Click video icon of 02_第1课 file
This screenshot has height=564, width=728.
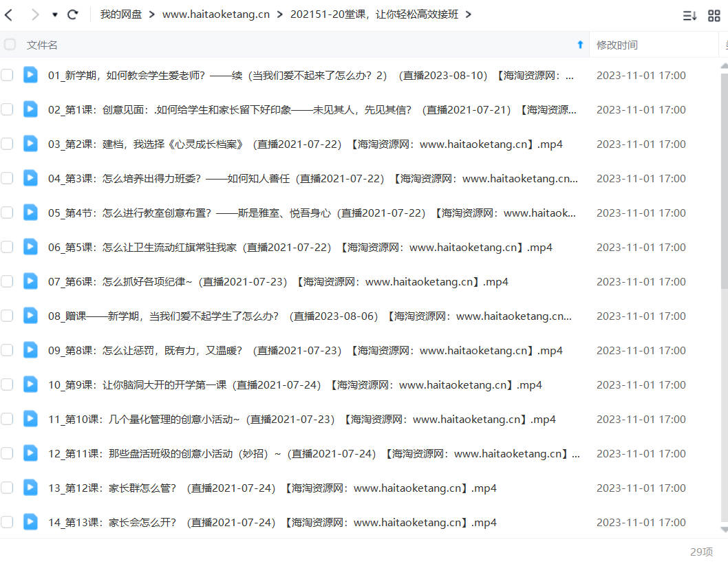pyautogui.click(x=30, y=109)
